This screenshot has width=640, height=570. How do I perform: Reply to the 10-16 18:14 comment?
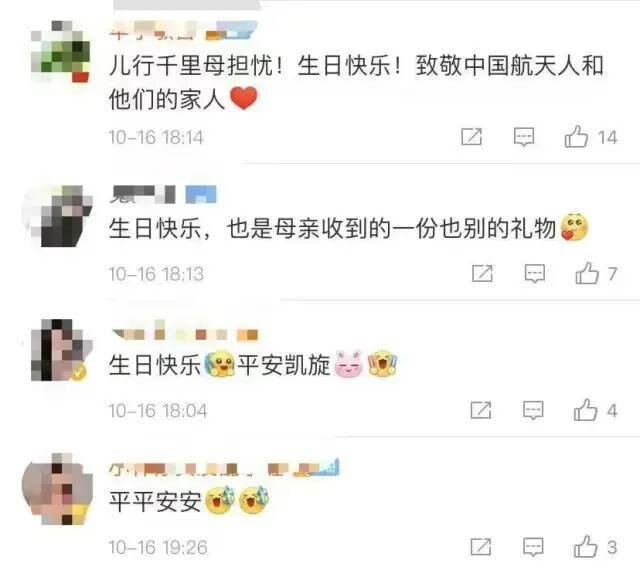[x=524, y=137]
